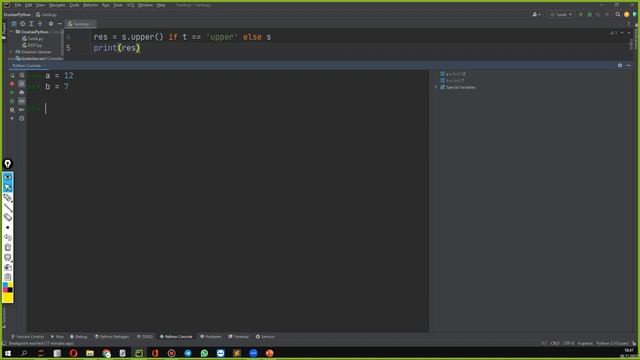Collapse the project root folder in tree
Viewport: 640px width, 360px height.
12,31
